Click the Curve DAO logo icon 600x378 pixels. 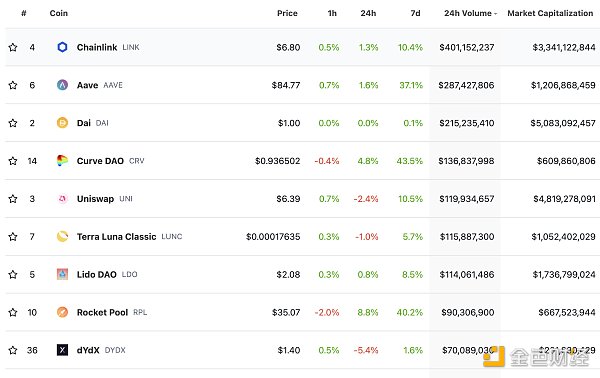(62, 161)
